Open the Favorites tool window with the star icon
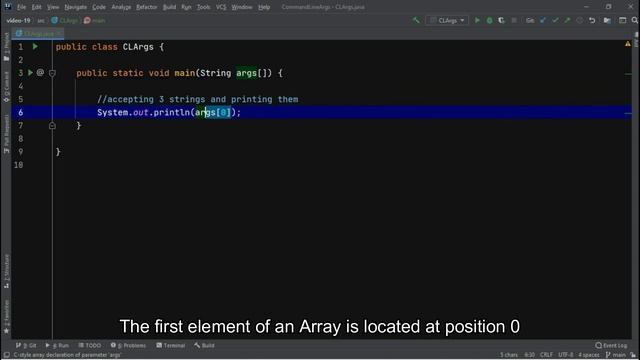Screen dimensions: 640x360 (x=6, y=317)
